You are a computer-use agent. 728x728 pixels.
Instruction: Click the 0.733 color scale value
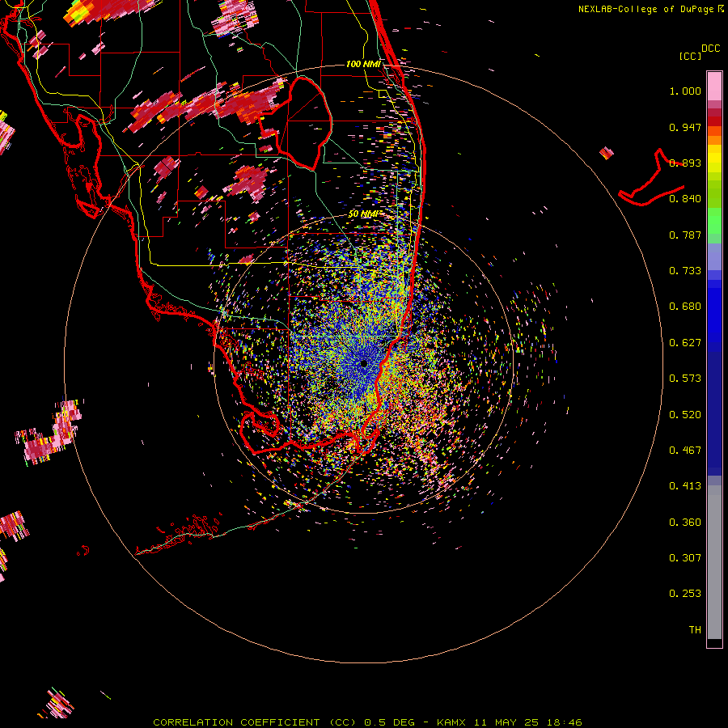[685, 271]
